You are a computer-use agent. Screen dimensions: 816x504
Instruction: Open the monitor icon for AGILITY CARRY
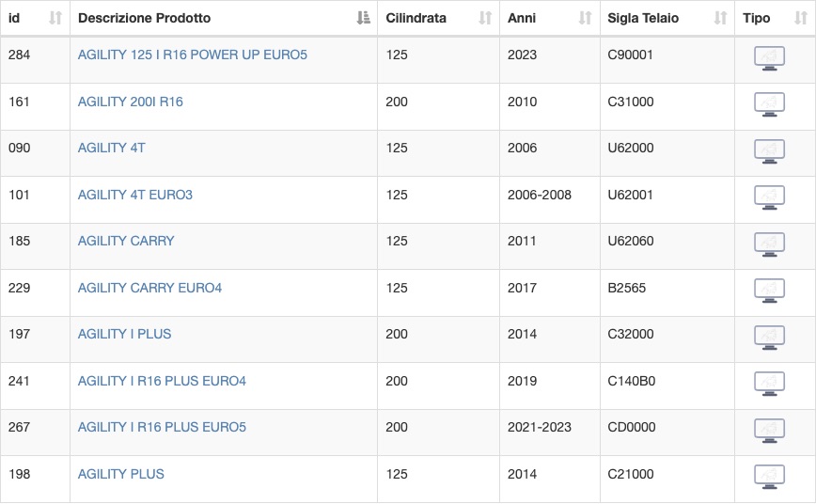tap(769, 244)
